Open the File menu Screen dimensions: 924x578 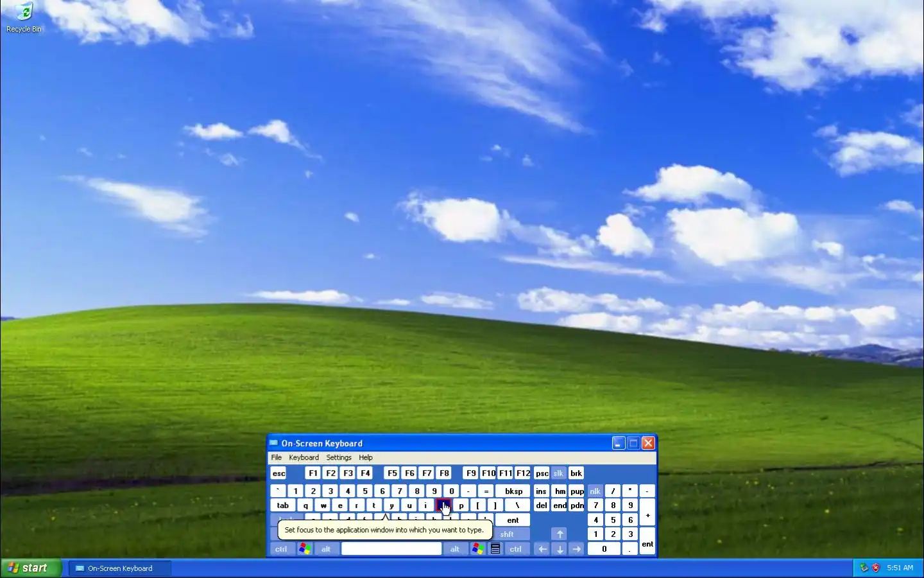coord(277,457)
